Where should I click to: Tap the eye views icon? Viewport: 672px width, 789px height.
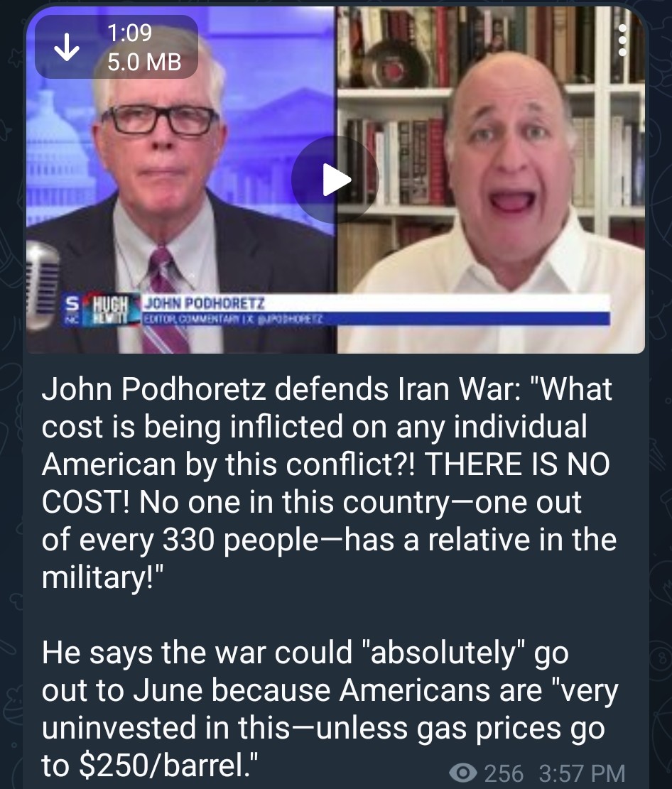pos(462,773)
